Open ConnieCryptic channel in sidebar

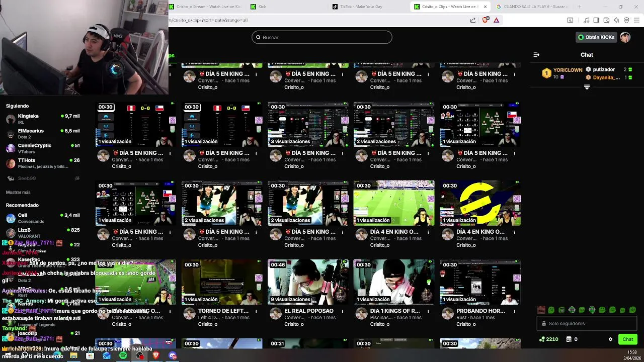(43, 148)
